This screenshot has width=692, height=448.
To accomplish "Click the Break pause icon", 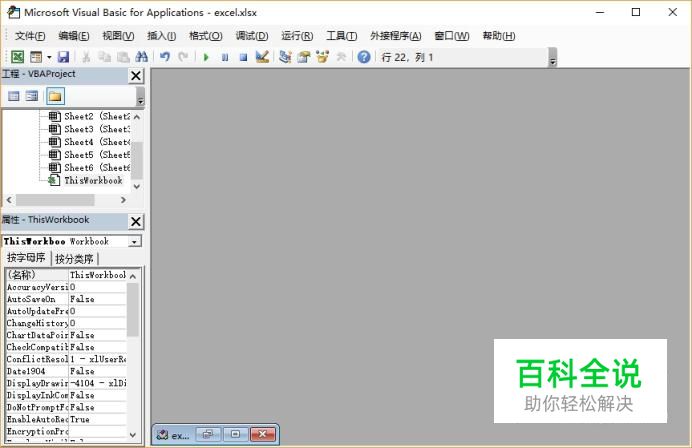I will 225,57.
